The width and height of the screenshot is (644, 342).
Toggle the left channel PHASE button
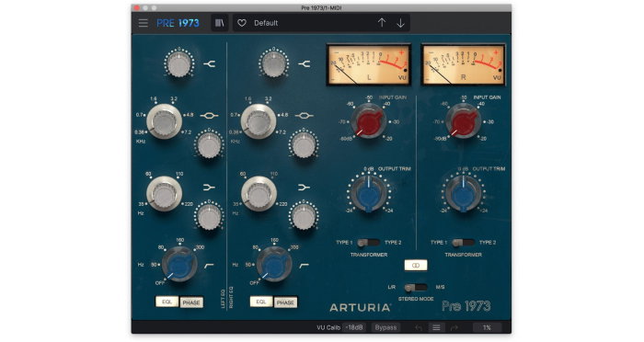click(x=191, y=302)
